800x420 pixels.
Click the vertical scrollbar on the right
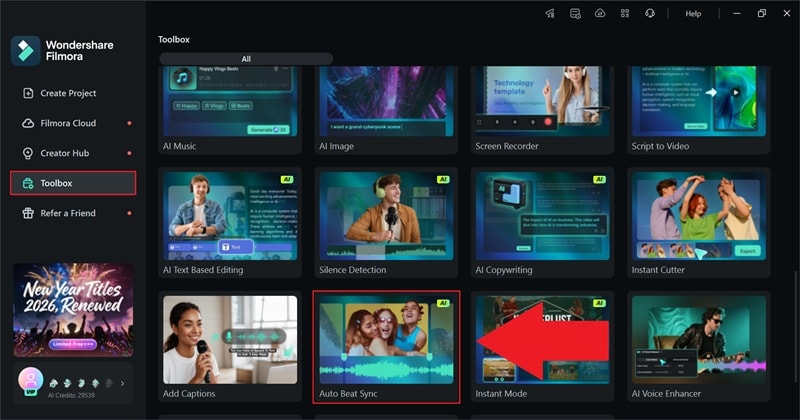pos(794,327)
